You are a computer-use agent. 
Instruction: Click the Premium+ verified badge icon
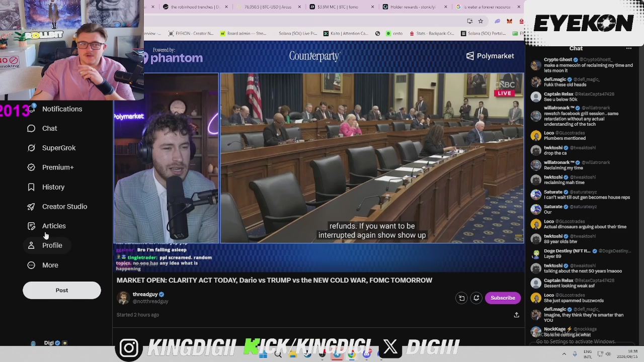[31, 167]
